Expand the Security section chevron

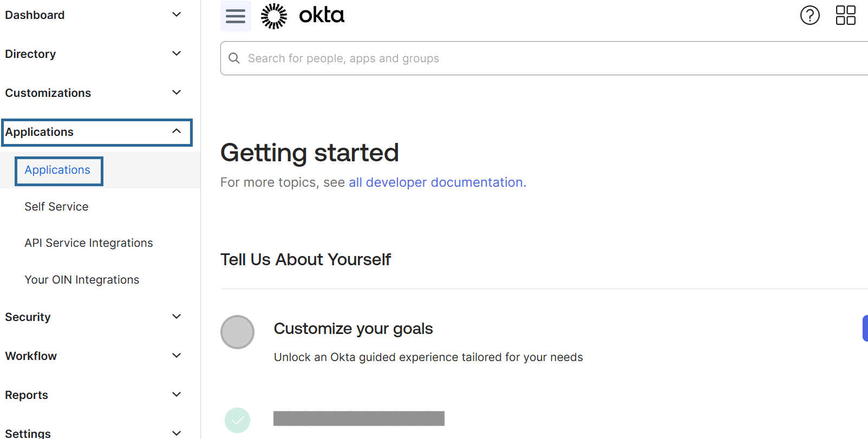pos(177,317)
